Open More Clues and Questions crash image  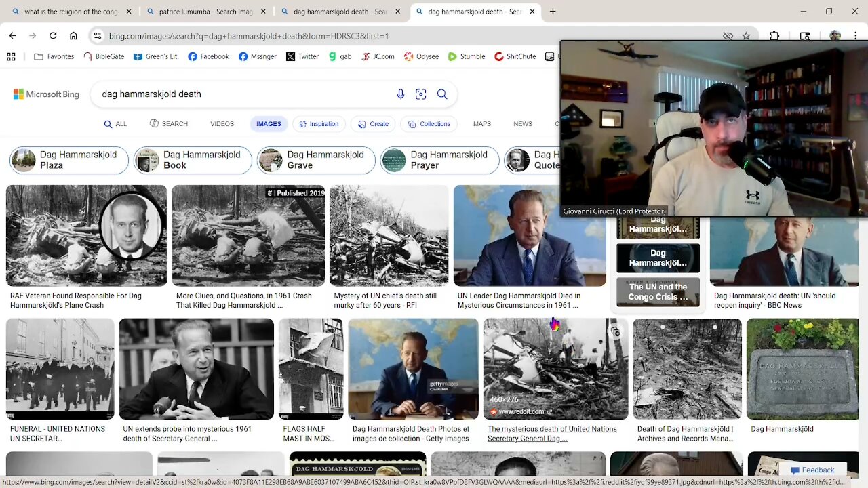[248, 235]
